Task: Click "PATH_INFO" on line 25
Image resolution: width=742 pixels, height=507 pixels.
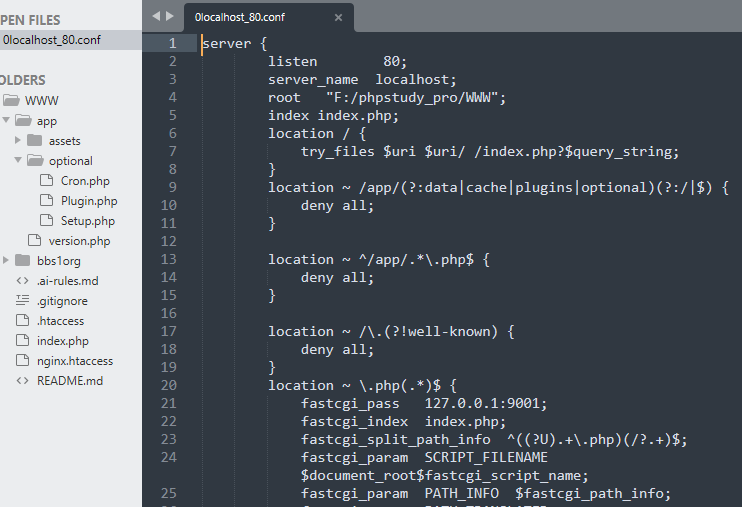Action: (461, 493)
